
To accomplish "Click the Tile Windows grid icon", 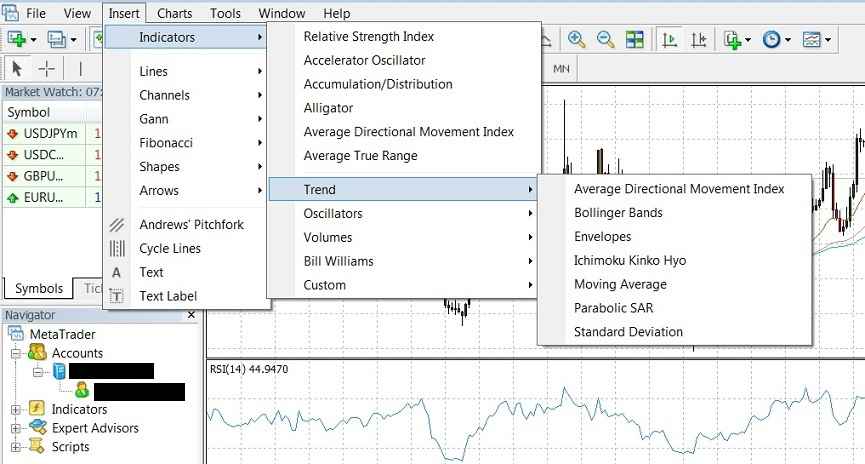I will pyautogui.click(x=635, y=40).
